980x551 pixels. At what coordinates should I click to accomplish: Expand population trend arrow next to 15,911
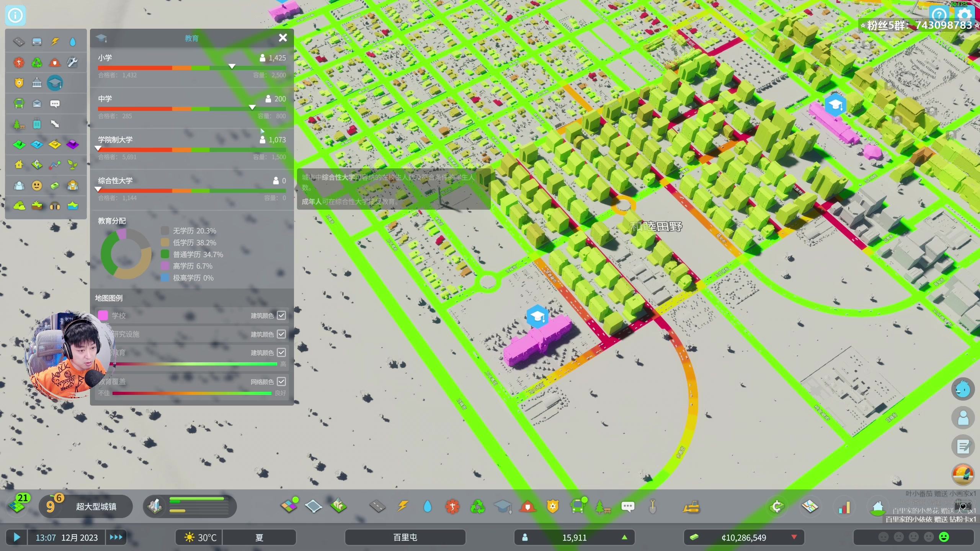625,537
